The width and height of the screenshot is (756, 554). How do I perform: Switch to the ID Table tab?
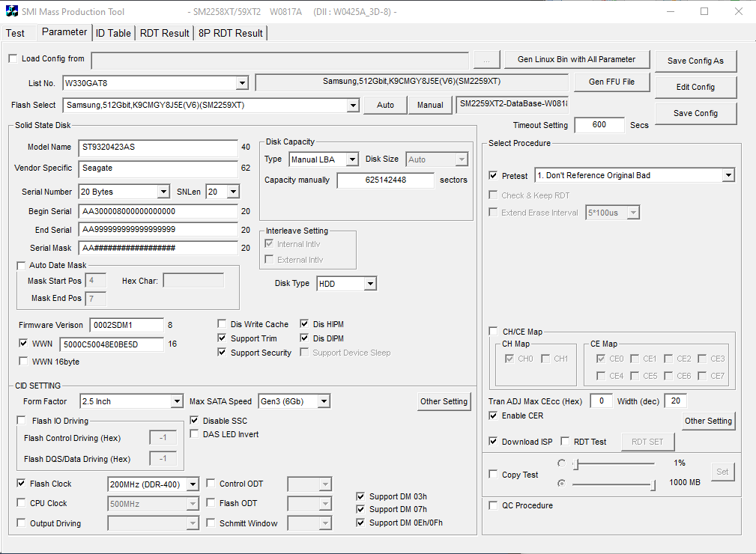(x=112, y=32)
